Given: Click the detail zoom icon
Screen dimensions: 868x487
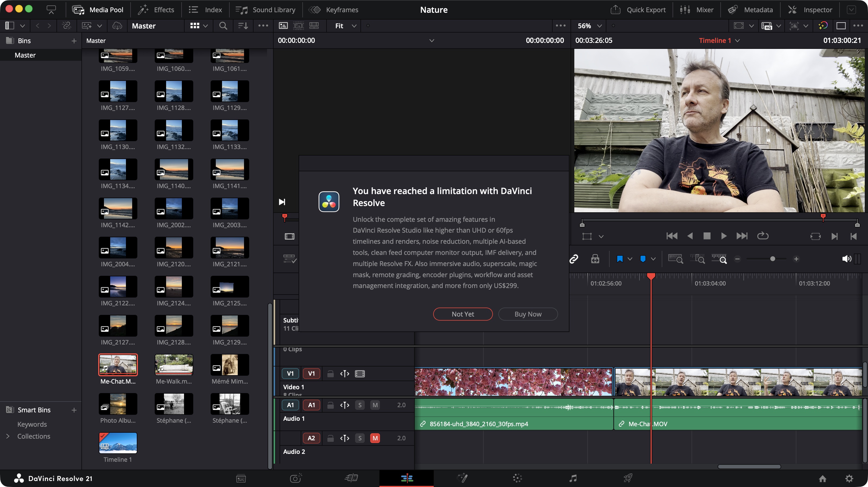Looking at the screenshot, I should [698, 259].
